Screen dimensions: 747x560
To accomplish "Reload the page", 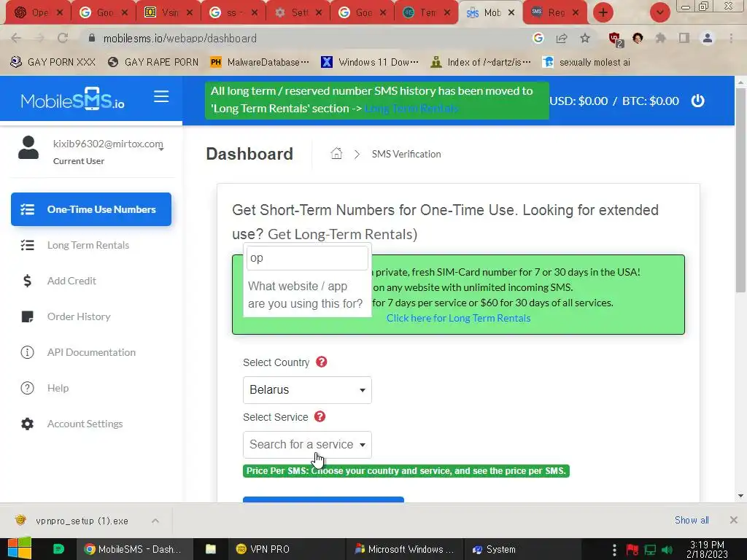I will pyautogui.click(x=63, y=38).
